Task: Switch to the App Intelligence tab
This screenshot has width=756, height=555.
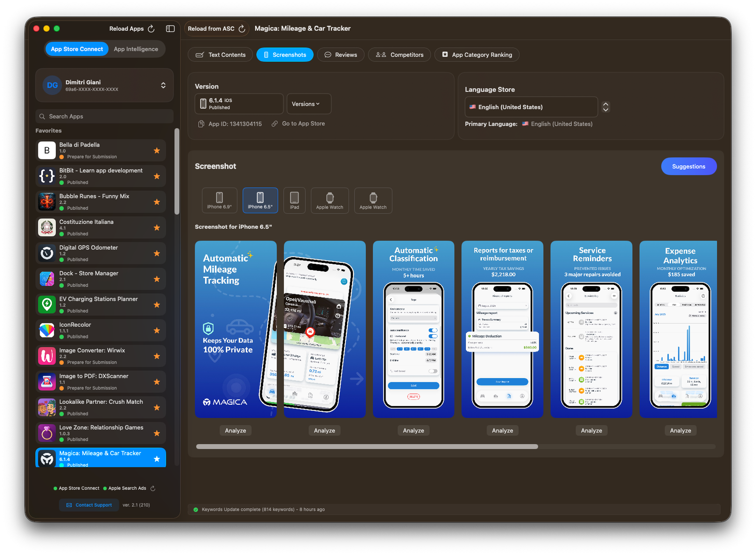Action: pyautogui.click(x=136, y=49)
